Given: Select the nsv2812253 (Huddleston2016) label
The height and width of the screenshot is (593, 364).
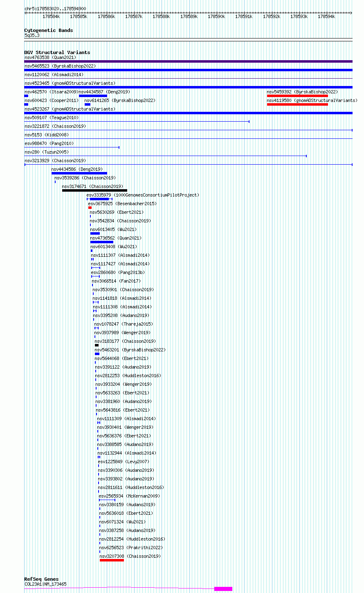Looking at the screenshot, I should pos(128,376).
